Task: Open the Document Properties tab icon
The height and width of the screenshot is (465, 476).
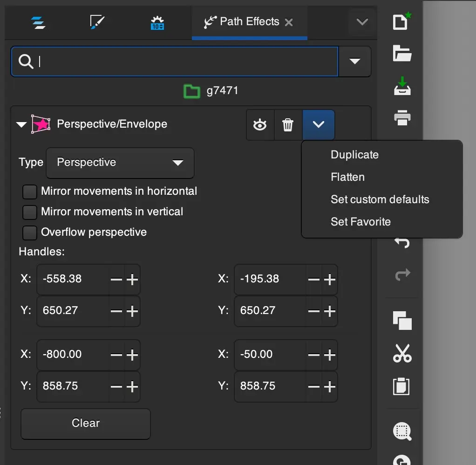Action: coord(157,22)
